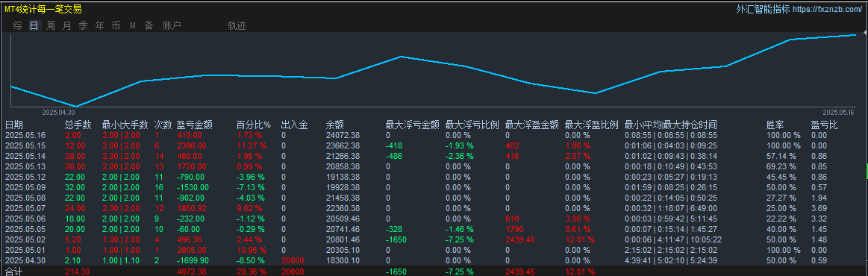This screenshot has width=868, height=276.
Task: Click the total profit 4072.38
Action: [192, 272]
